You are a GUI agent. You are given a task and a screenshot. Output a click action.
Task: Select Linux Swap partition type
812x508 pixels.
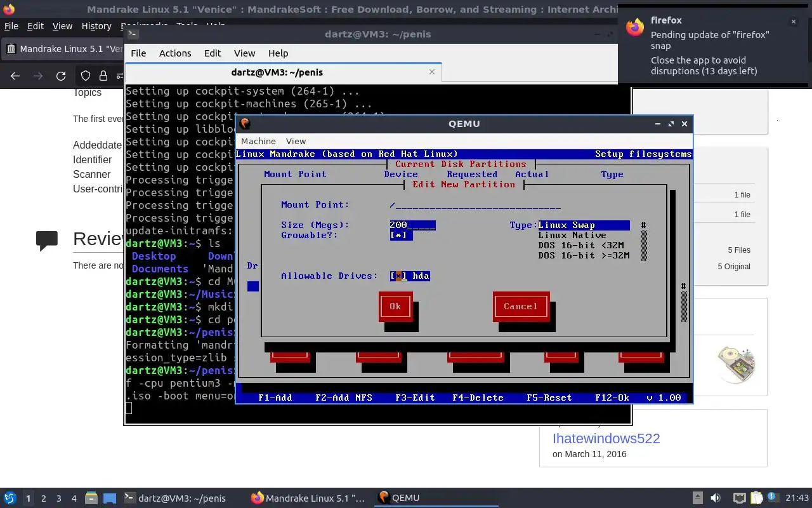[x=584, y=225]
